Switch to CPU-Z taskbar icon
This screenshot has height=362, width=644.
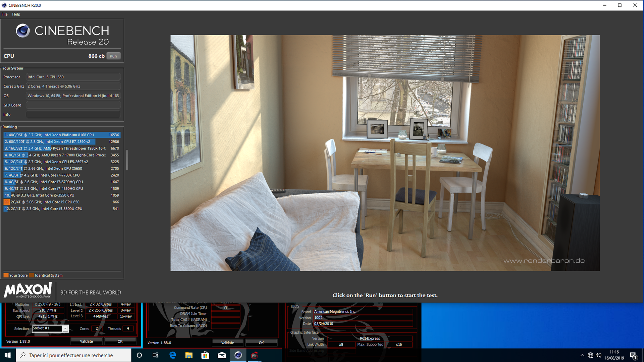pos(255,355)
